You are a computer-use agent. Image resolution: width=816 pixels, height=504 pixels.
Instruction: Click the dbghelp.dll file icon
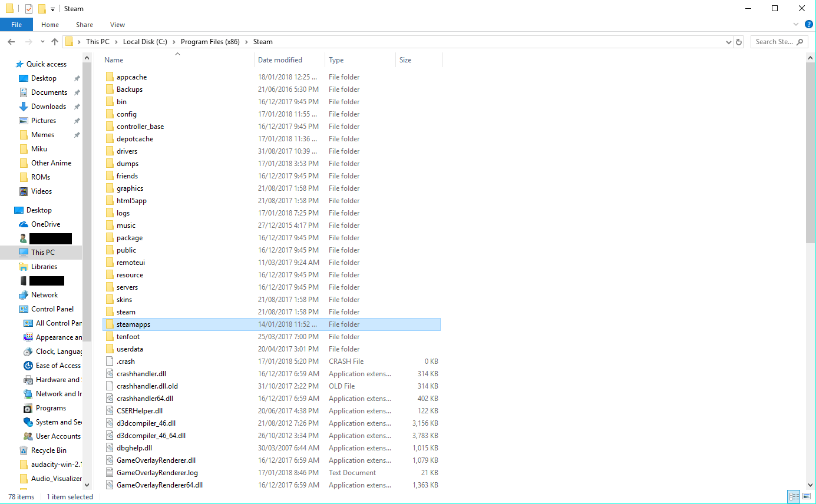pos(110,448)
